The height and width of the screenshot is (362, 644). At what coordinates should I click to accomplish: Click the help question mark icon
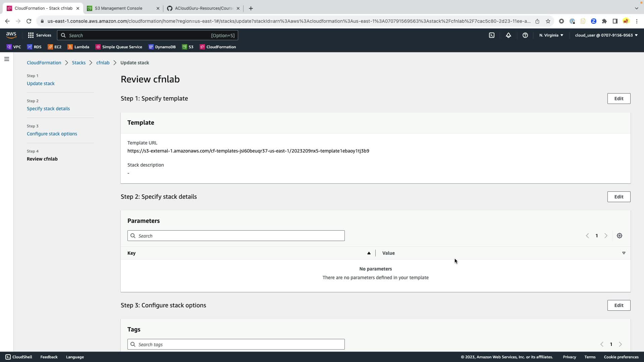coord(525,35)
